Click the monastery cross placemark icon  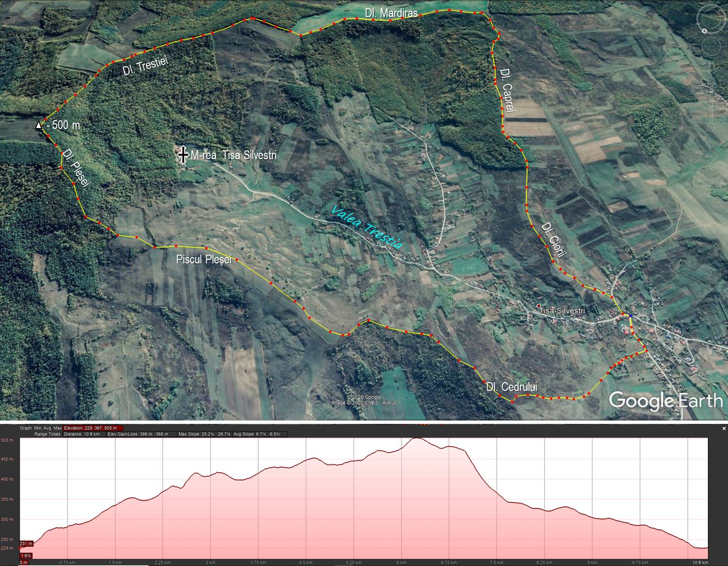[183, 154]
